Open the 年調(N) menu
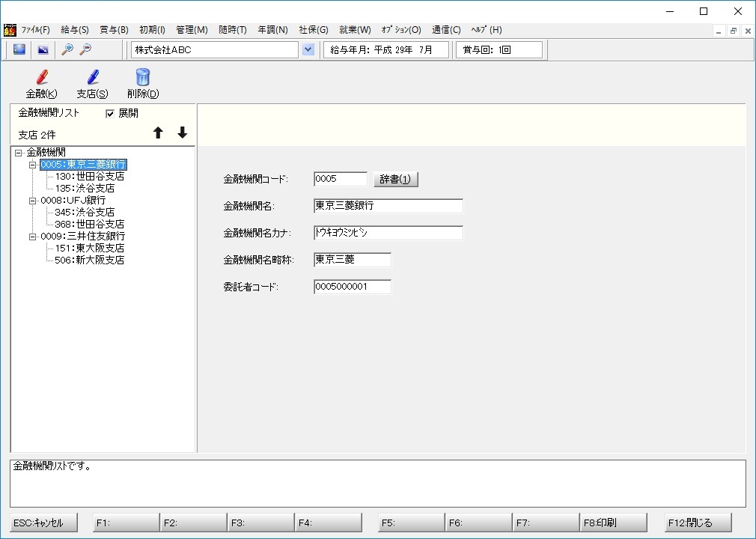The image size is (756, 539). coord(273,30)
